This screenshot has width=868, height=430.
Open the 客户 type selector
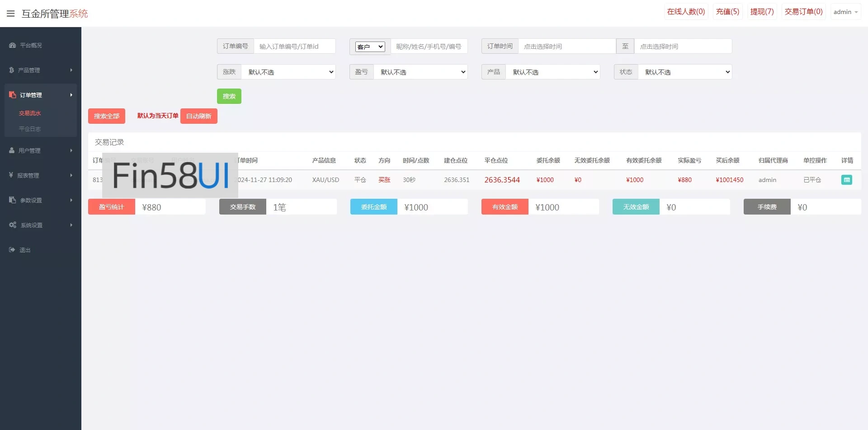coord(370,47)
